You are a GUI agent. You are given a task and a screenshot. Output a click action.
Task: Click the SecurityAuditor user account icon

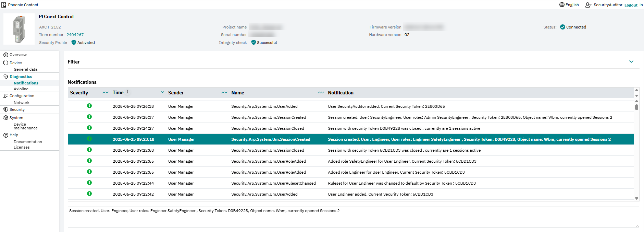point(589,5)
